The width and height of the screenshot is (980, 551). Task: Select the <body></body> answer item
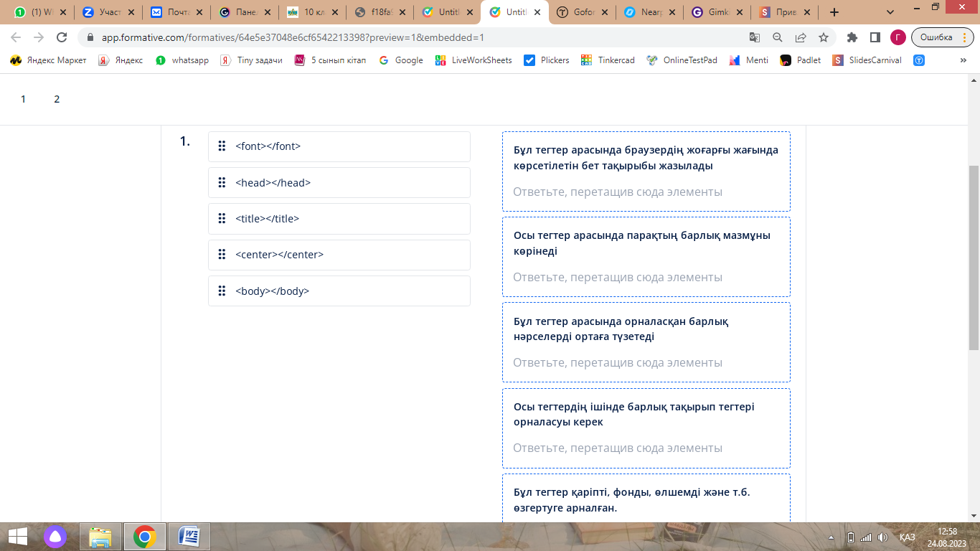pos(339,291)
